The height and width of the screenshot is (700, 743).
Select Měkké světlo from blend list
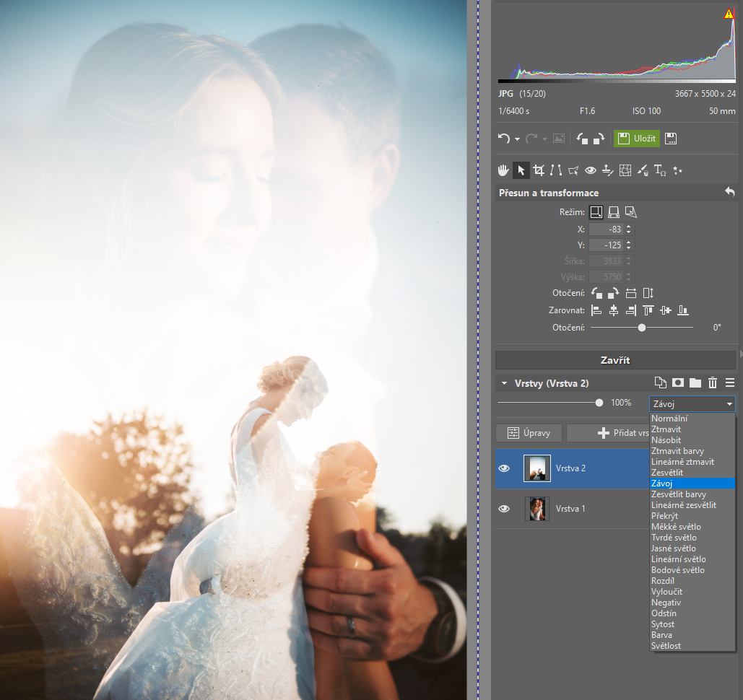pos(676,527)
